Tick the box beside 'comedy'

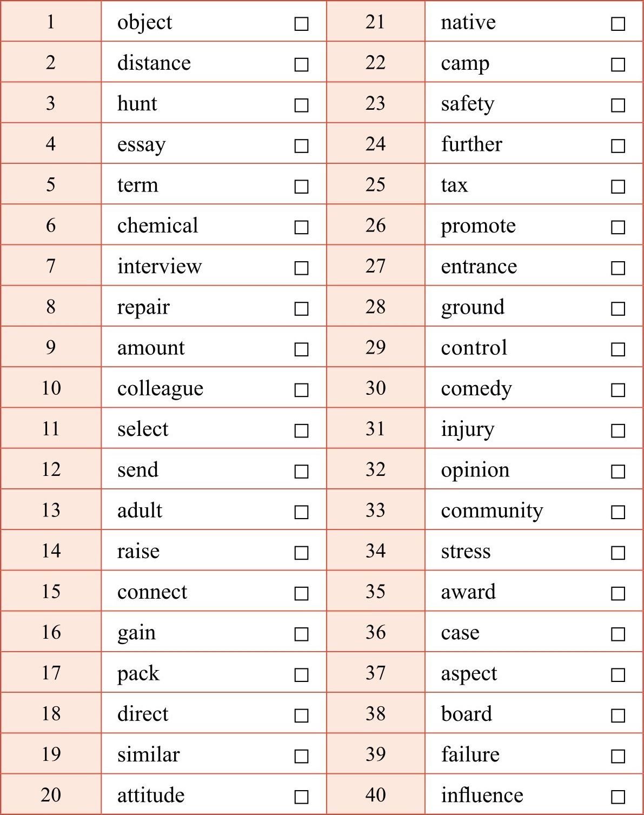point(618,390)
